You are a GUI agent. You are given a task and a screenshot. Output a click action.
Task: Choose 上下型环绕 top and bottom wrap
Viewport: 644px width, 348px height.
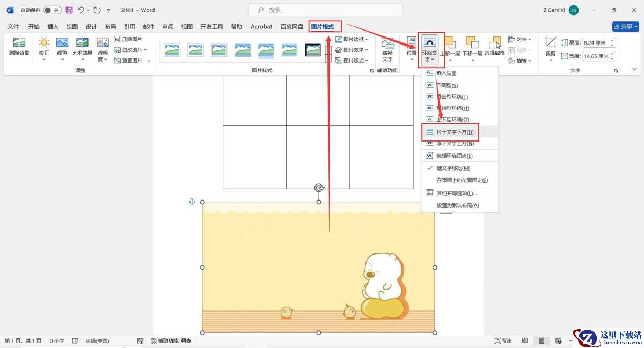[460, 120]
